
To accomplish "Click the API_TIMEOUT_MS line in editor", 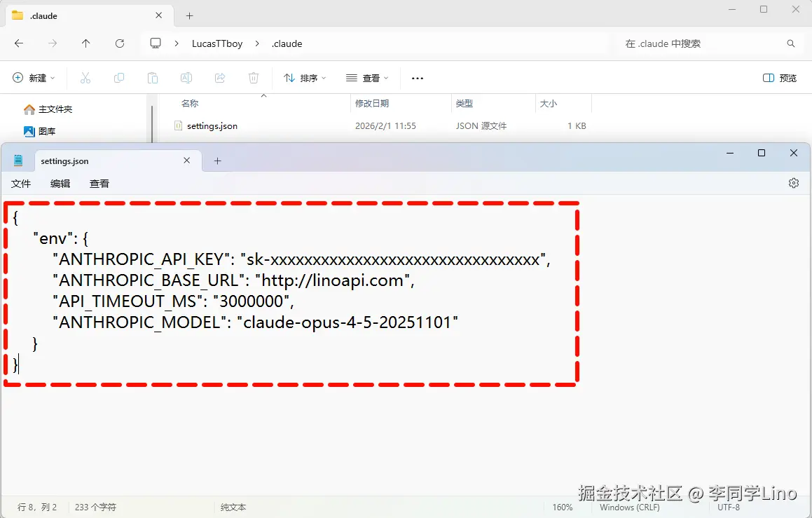I will click(x=174, y=301).
